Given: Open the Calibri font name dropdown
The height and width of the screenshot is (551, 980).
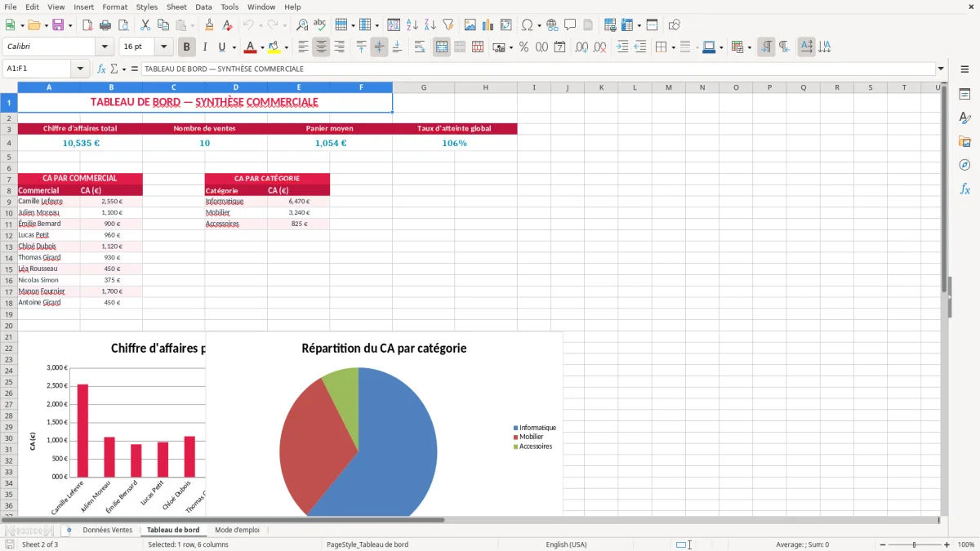Looking at the screenshot, I should (x=105, y=47).
